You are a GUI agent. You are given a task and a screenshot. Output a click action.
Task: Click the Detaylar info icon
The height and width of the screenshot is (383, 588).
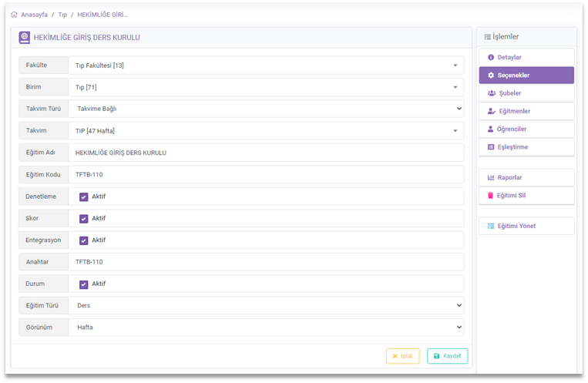[x=491, y=58]
